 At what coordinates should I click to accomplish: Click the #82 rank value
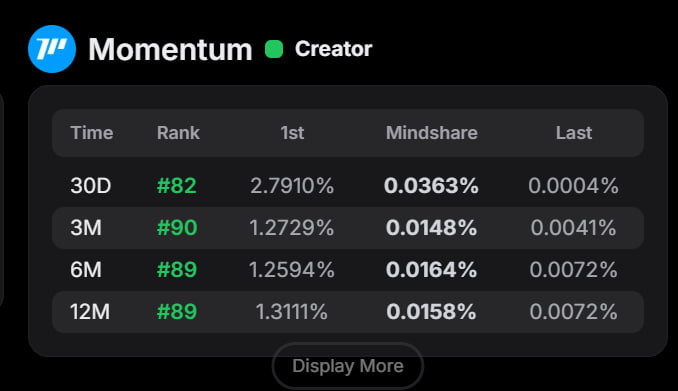(x=176, y=186)
